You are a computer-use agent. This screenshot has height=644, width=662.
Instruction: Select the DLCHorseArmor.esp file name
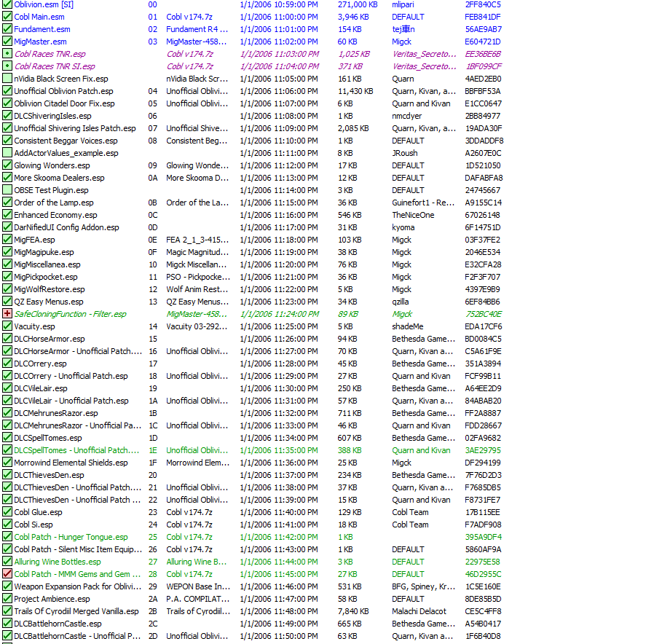pos(49,339)
